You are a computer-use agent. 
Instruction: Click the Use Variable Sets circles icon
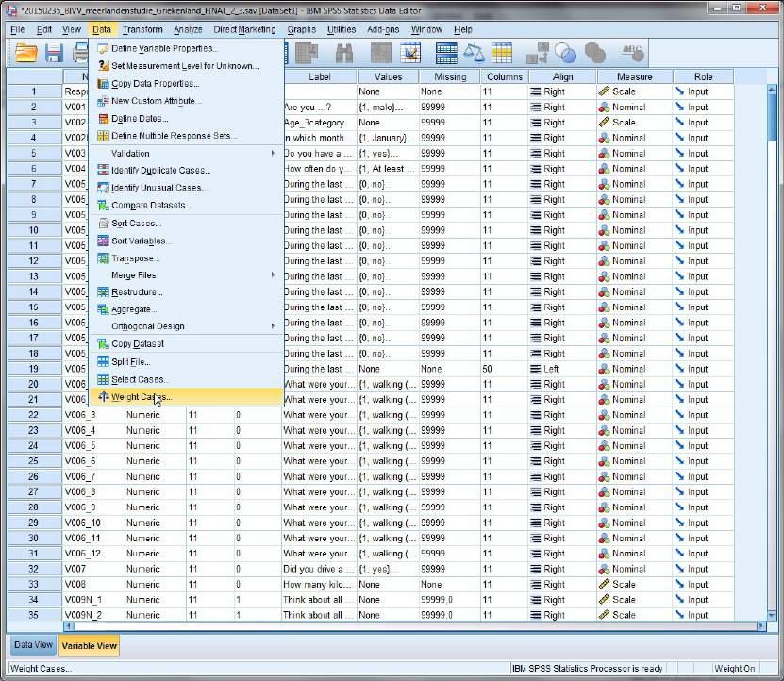[x=565, y=53]
